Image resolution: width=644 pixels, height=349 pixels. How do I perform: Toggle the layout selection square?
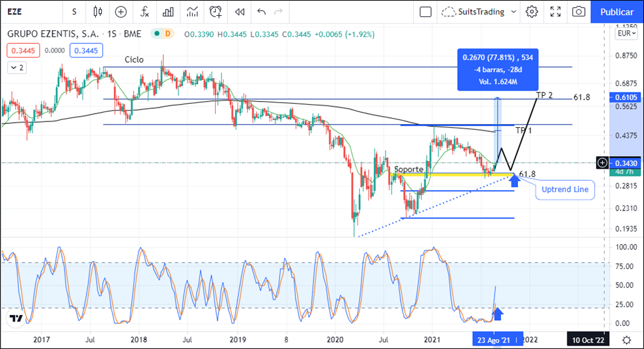click(x=426, y=12)
